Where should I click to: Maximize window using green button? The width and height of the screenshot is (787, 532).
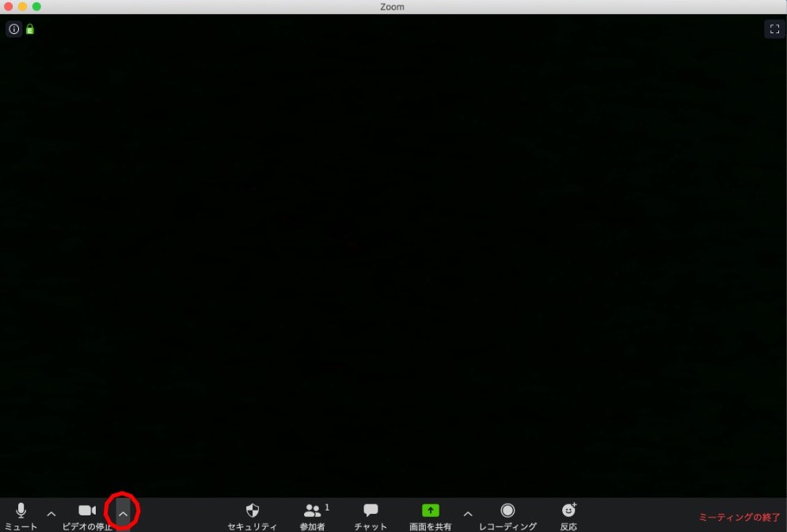36,6
